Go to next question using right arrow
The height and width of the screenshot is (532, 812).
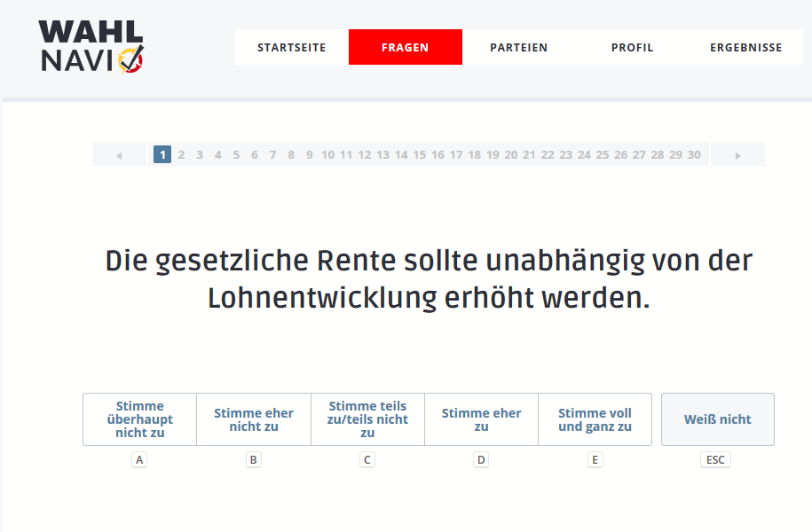737,155
